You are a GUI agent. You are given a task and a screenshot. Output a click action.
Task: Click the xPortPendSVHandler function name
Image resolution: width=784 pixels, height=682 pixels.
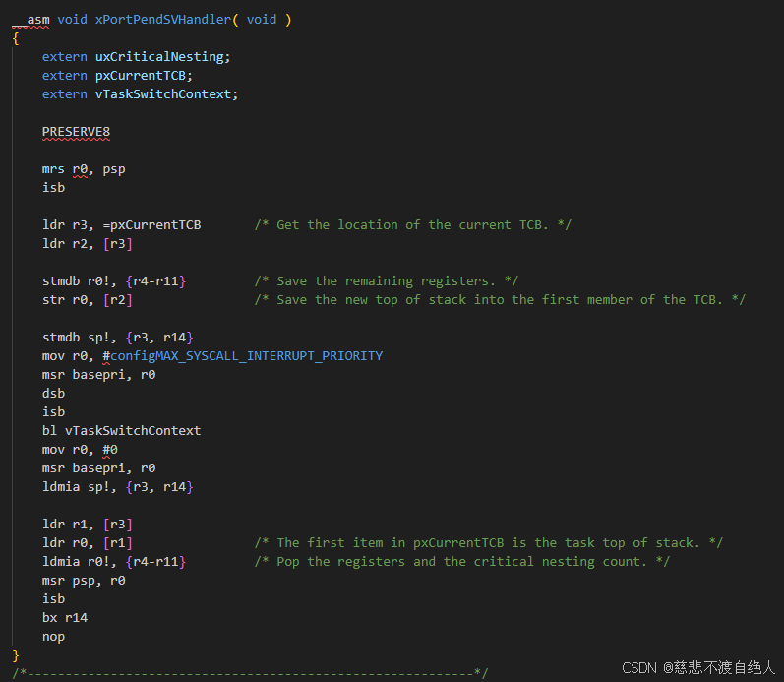click(163, 20)
